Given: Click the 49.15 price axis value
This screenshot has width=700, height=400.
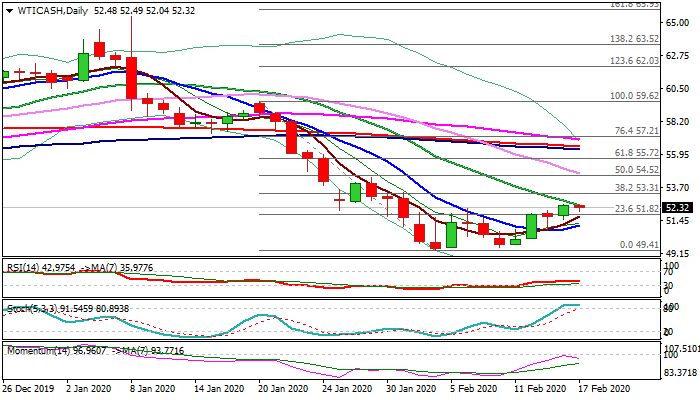Looking at the screenshot, I should pyautogui.click(x=677, y=254).
